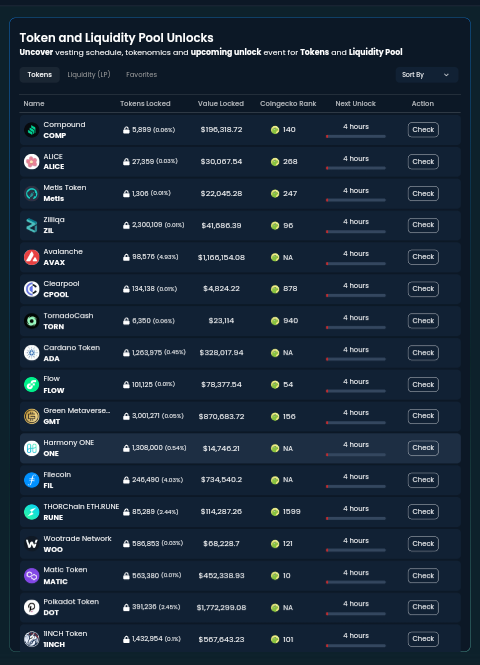Click Coingecko icon beside rank 54
The width and height of the screenshot is (480, 665).
pos(275,385)
